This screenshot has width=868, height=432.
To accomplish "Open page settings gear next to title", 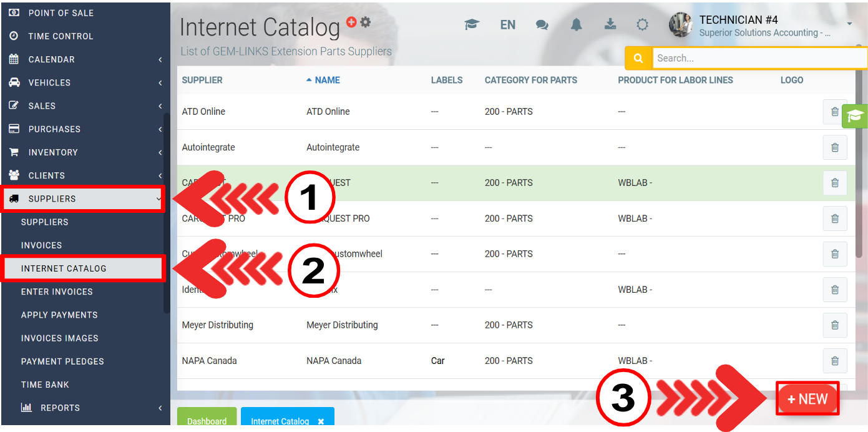I will 366,22.
